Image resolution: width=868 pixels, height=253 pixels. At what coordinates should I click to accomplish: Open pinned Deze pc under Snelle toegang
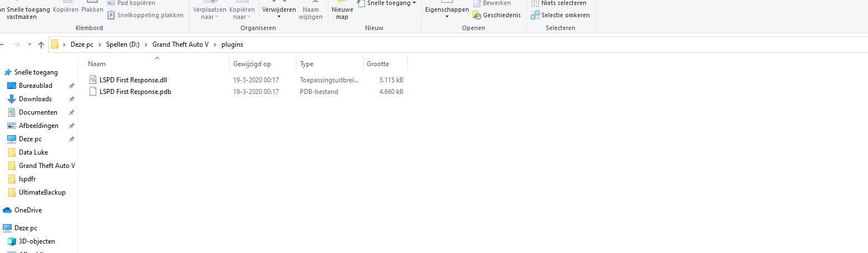tap(30, 139)
